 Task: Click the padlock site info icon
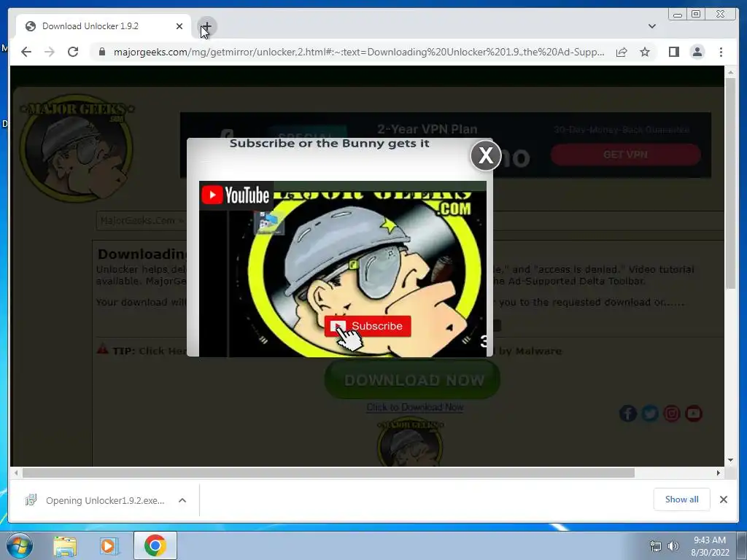point(102,52)
